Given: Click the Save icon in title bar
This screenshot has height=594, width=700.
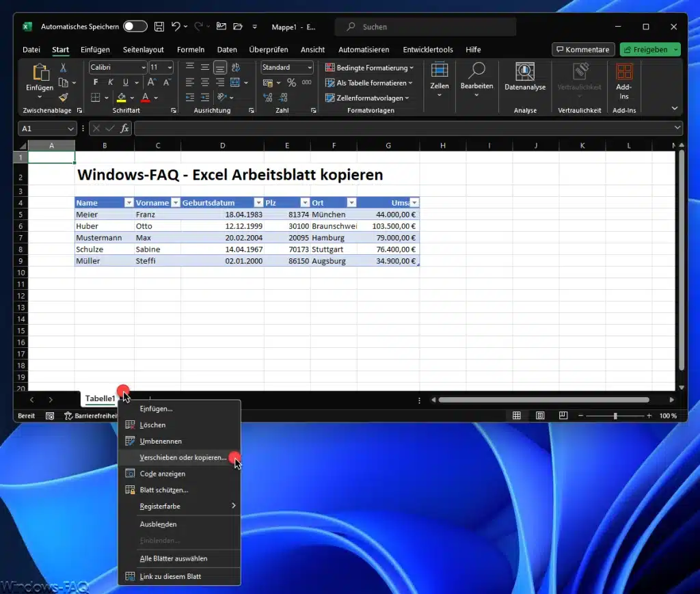Looking at the screenshot, I should tap(159, 27).
